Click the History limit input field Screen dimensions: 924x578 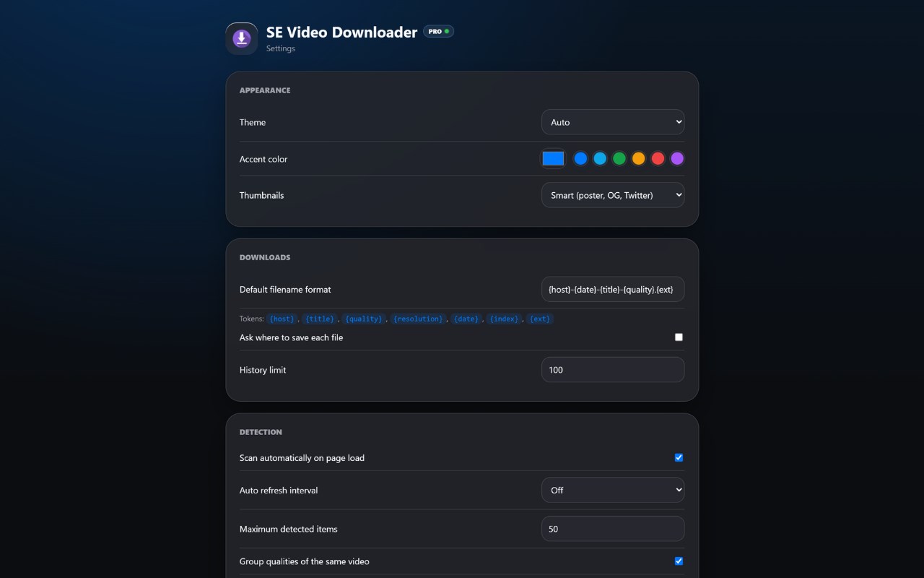tap(613, 370)
